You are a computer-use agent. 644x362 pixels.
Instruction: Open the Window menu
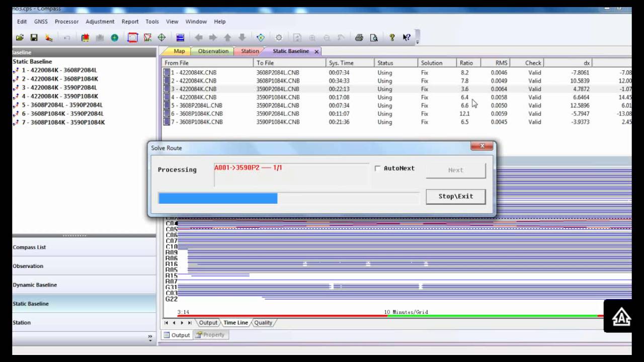(x=196, y=22)
